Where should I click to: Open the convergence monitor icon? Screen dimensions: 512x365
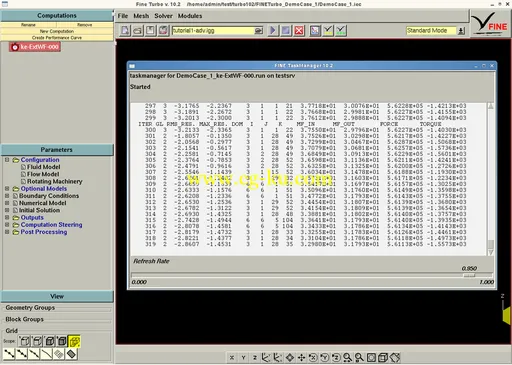315,31
